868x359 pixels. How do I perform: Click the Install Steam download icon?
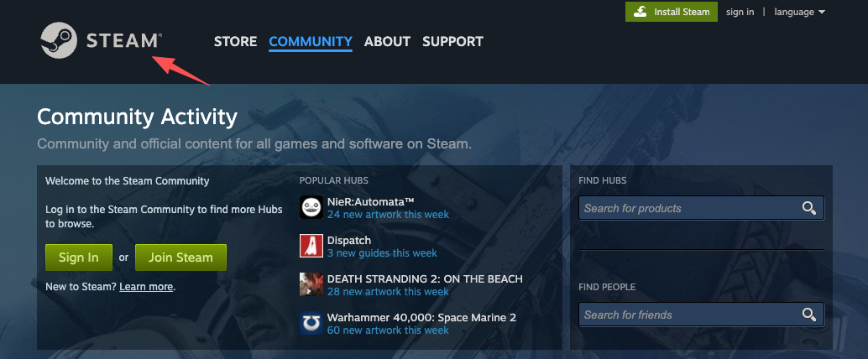[x=640, y=12]
